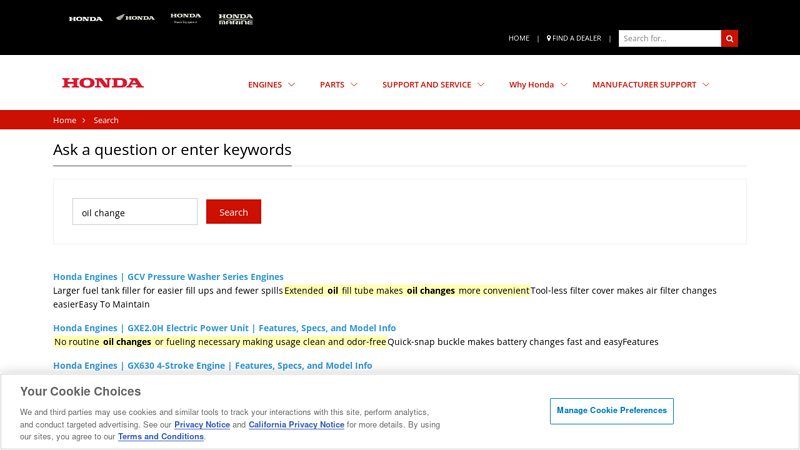Click the Find a Dealer location pin
This screenshot has height=450, width=800.
(x=549, y=38)
